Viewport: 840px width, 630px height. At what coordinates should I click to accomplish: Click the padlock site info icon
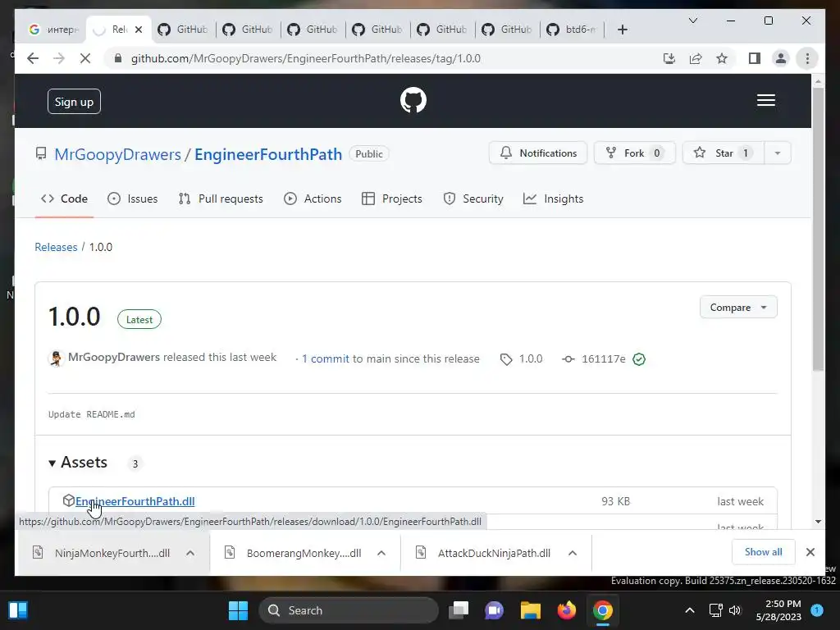click(118, 58)
